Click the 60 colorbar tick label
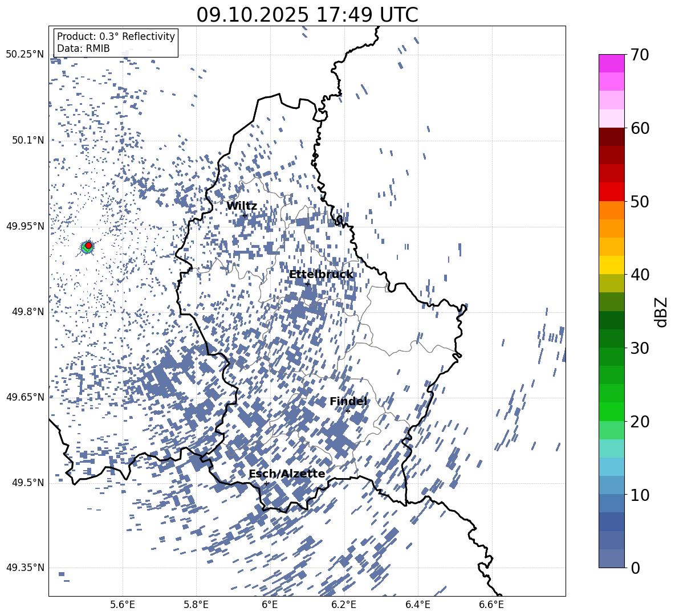This screenshot has width=675, height=616. tap(640, 128)
